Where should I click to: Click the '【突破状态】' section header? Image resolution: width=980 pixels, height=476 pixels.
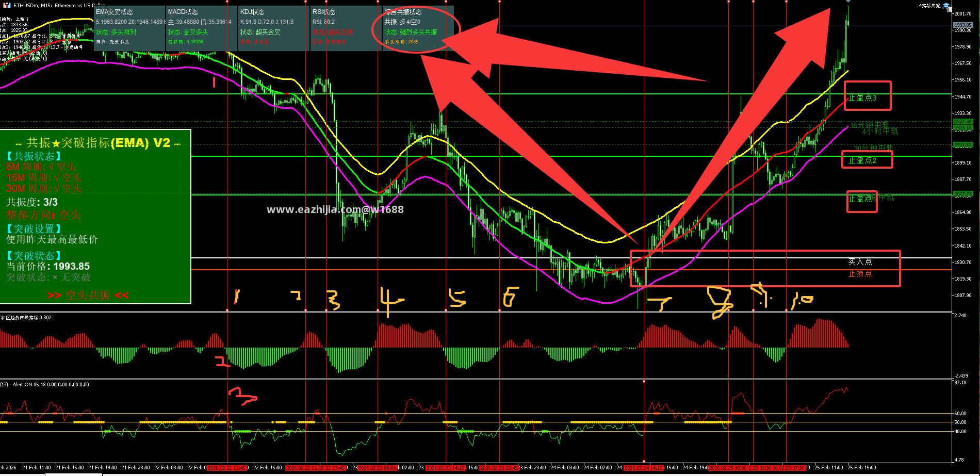35,255
